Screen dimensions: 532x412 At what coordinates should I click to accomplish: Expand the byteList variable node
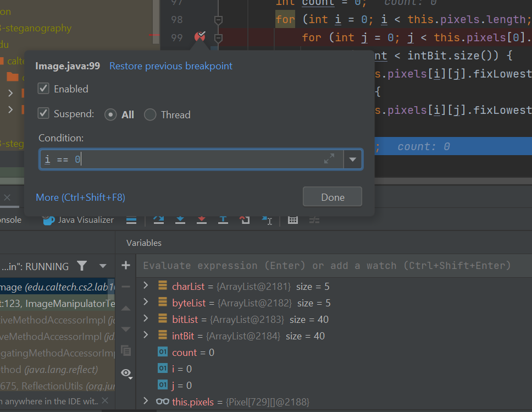(146, 302)
